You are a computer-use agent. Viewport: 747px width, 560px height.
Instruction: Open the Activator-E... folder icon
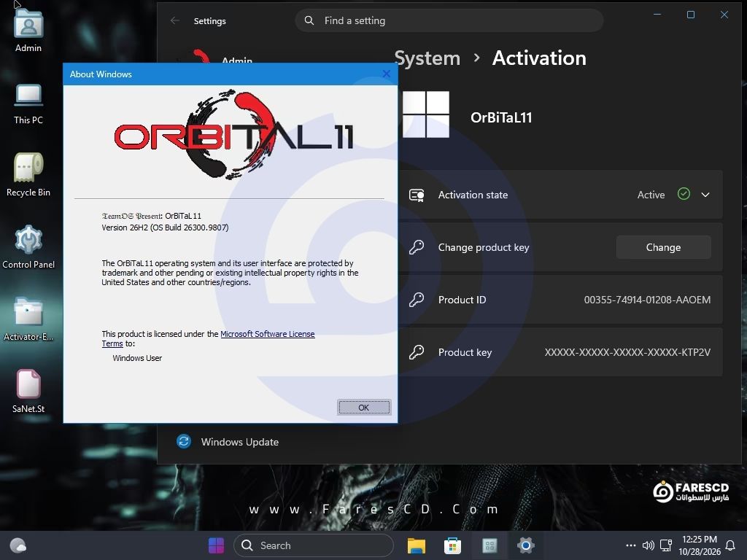point(28,319)
